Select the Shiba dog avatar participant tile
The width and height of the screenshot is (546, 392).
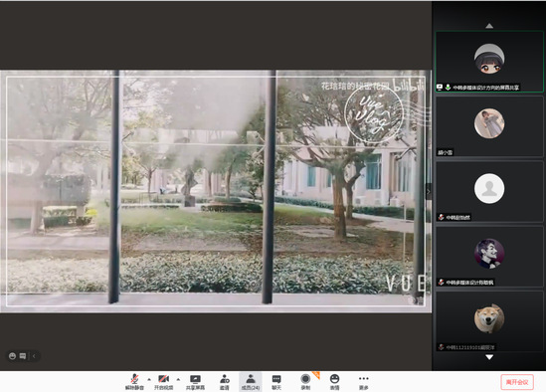(x=489, y=321)
